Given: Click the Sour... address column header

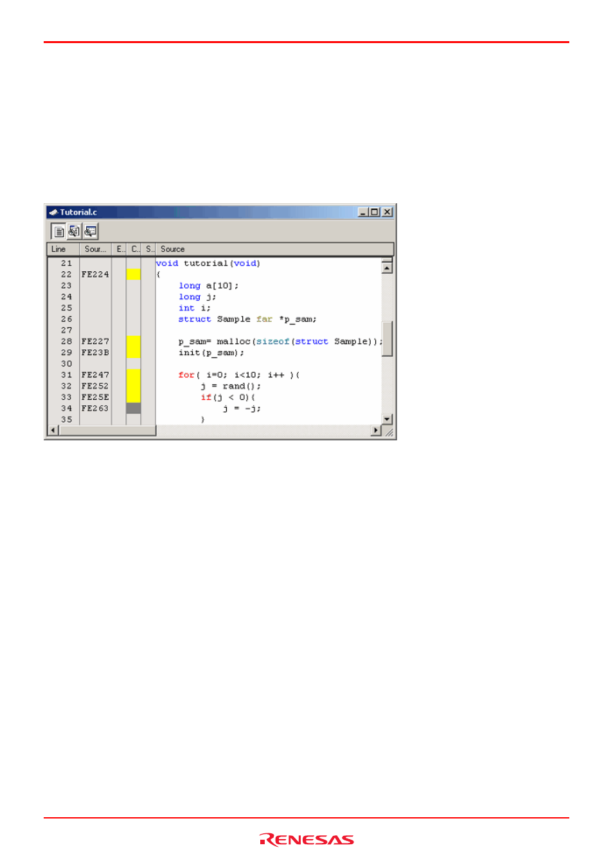Looking at the screenshot, I should [x=96, y=249].
